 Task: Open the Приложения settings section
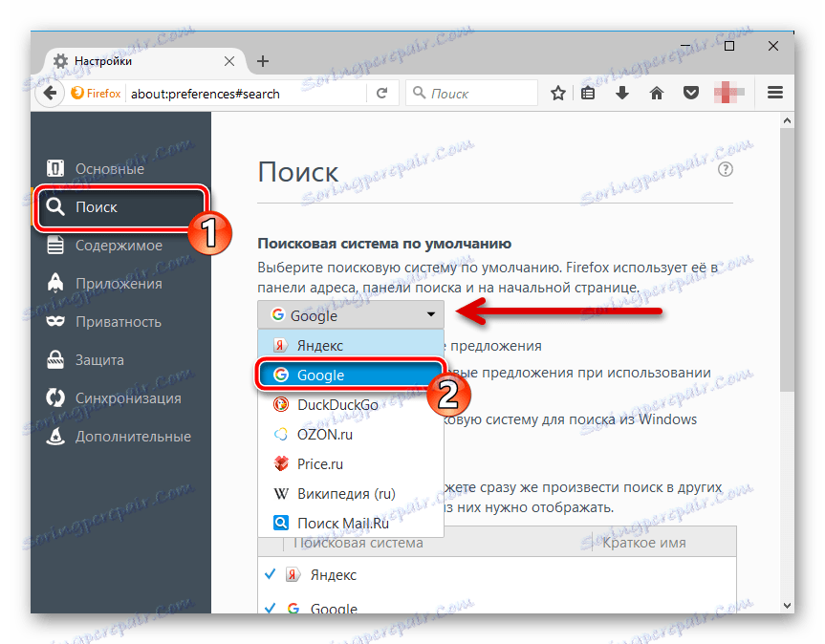click(x=121, y=284)
